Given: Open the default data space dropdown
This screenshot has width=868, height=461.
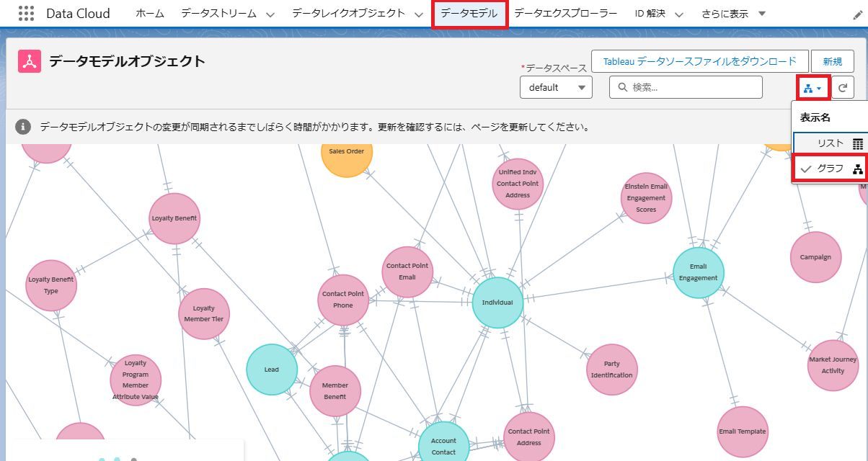Looking at the screenshot, I should click(x=556, y=87).
